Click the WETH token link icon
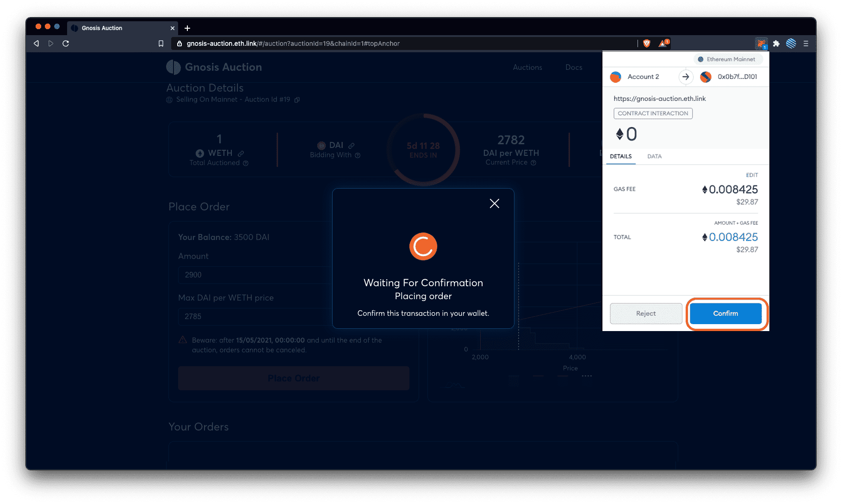Image resolution: width=842 pixels, height=504 pixels. (241, 154)
